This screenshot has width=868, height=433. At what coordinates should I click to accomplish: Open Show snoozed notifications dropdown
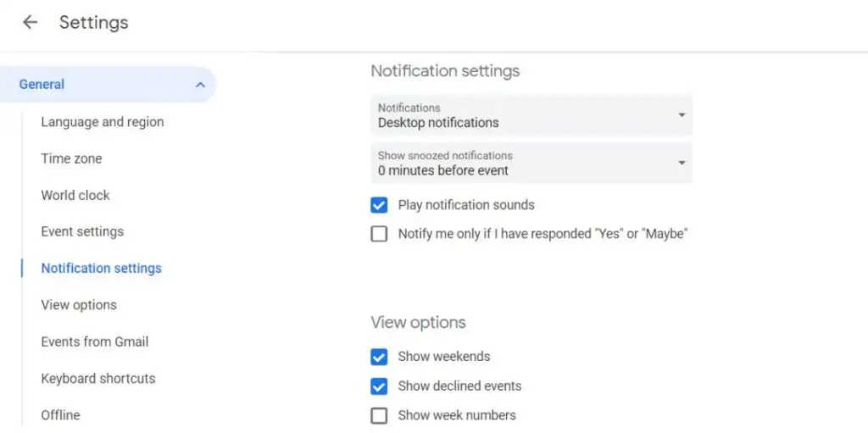531,164
